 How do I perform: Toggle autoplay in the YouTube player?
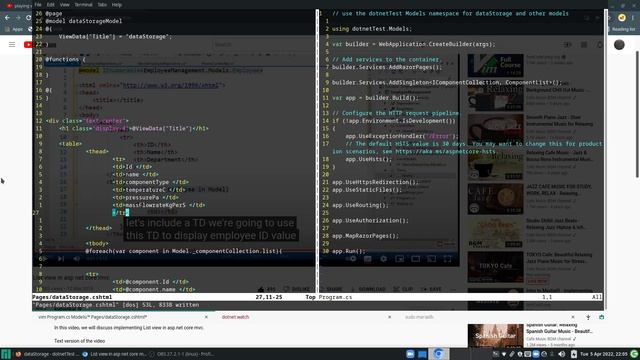[x=352, y=259]
